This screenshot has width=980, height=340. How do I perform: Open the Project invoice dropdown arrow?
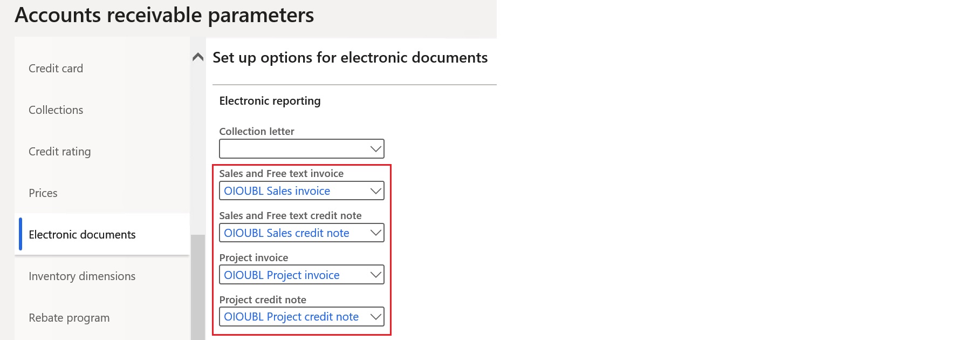click(x=376, y=275)
